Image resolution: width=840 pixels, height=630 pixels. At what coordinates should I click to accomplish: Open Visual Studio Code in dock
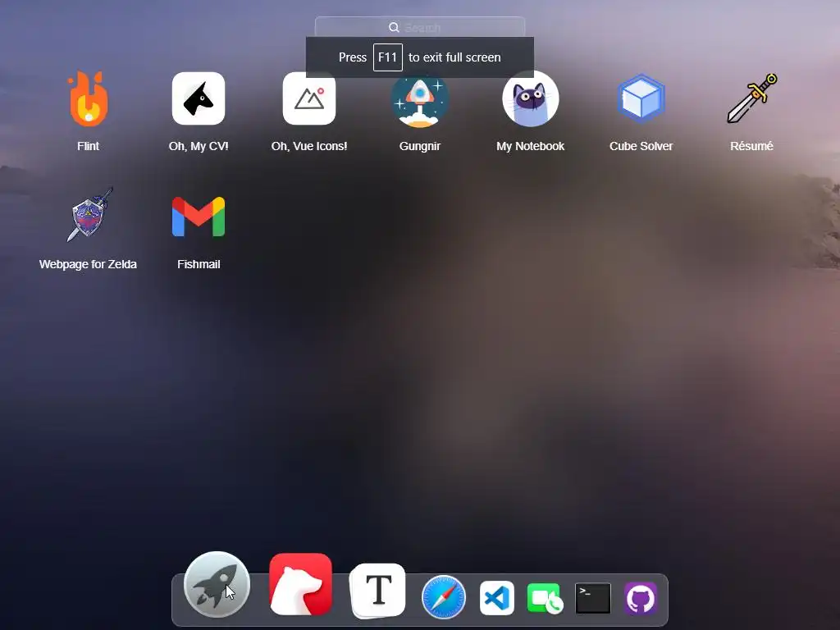[x=496, y=598]
